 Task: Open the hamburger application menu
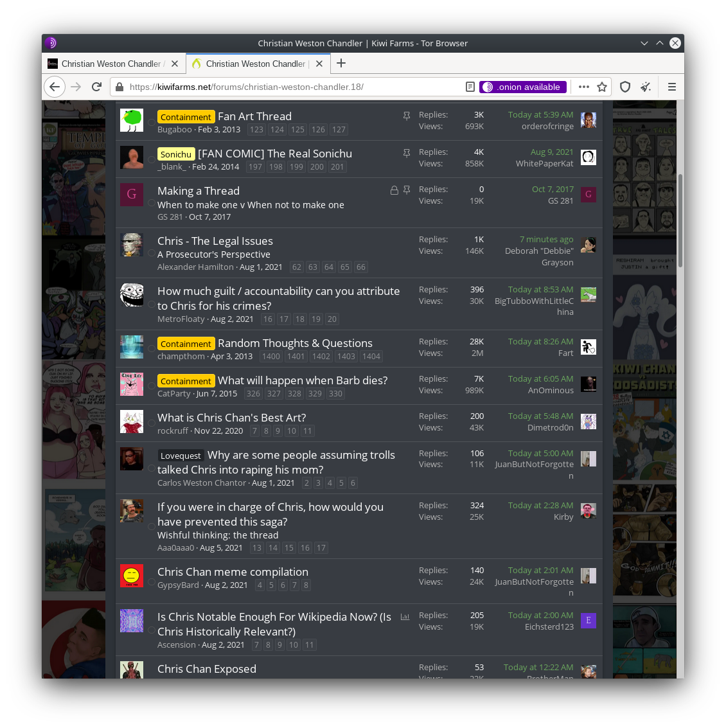[671, 87]
